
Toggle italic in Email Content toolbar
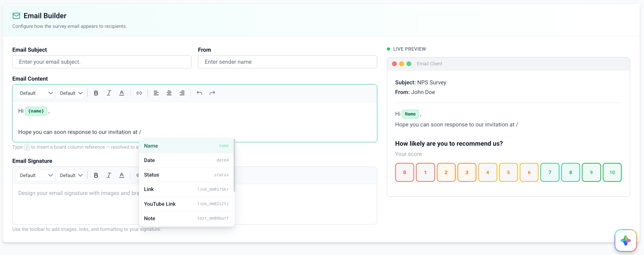[x=109, y=93]
